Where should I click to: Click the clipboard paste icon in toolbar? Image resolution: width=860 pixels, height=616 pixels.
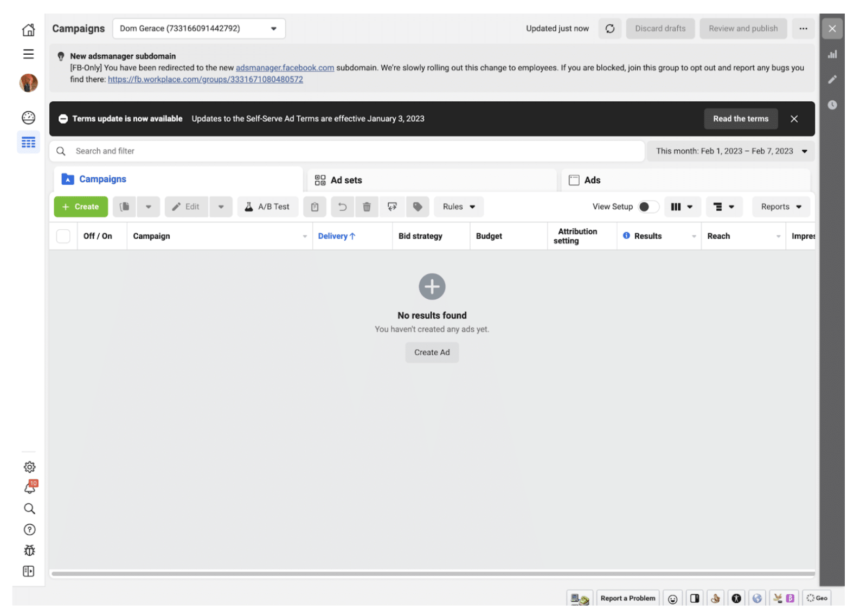pyautogui.click(x=315, y=207)
